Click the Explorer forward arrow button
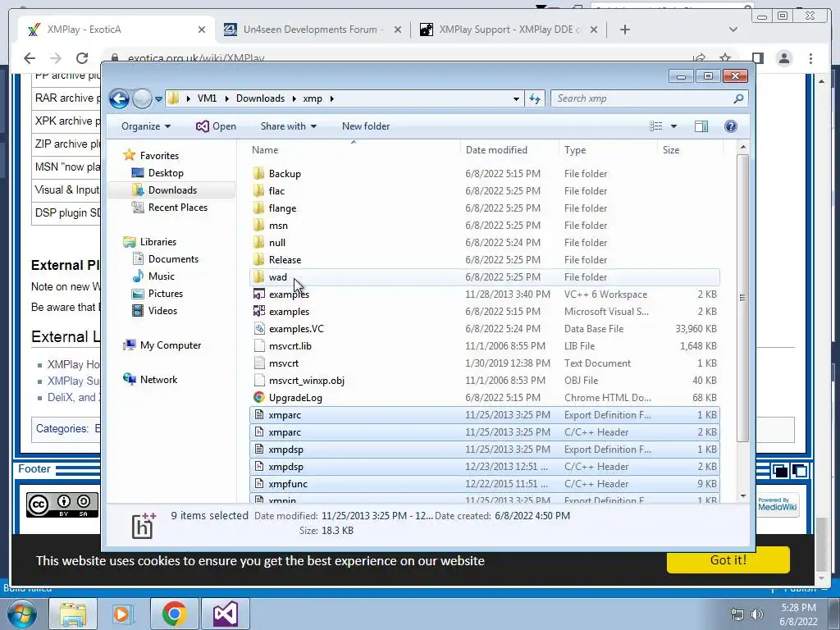The height and width of the screenshot is (630, 840). click(142, 98)
